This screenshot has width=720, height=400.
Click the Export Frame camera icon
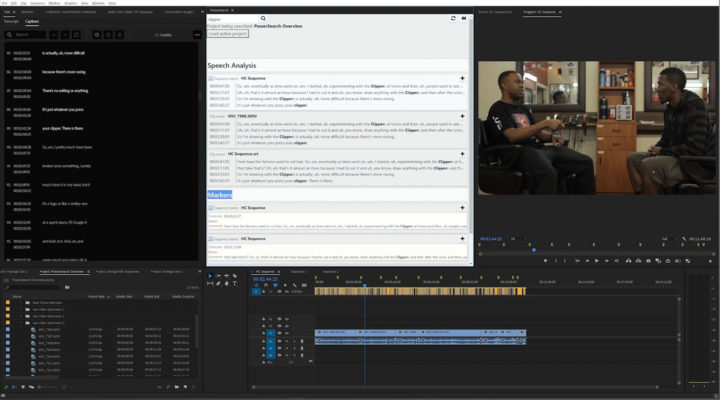[x=648, y=261]
